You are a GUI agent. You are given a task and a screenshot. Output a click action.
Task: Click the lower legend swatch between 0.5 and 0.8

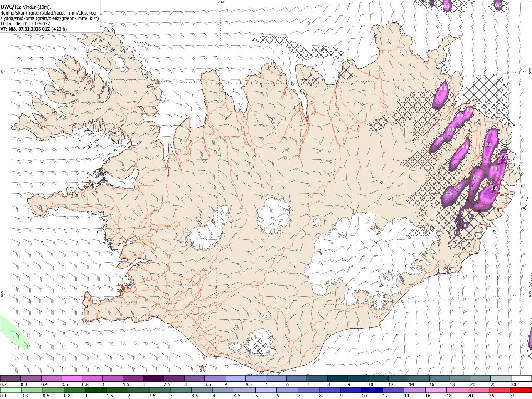[x=53, y=390]
